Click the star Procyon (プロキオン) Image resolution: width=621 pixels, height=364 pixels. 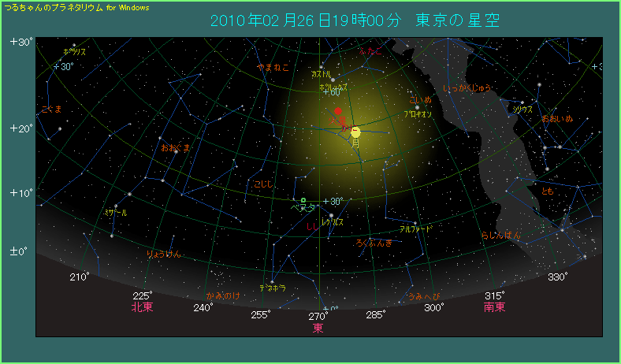(x=418, y=107)
